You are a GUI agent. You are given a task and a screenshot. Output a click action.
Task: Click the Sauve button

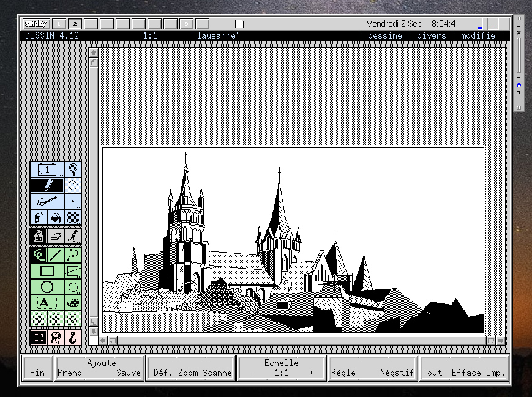tap(129, 373)
